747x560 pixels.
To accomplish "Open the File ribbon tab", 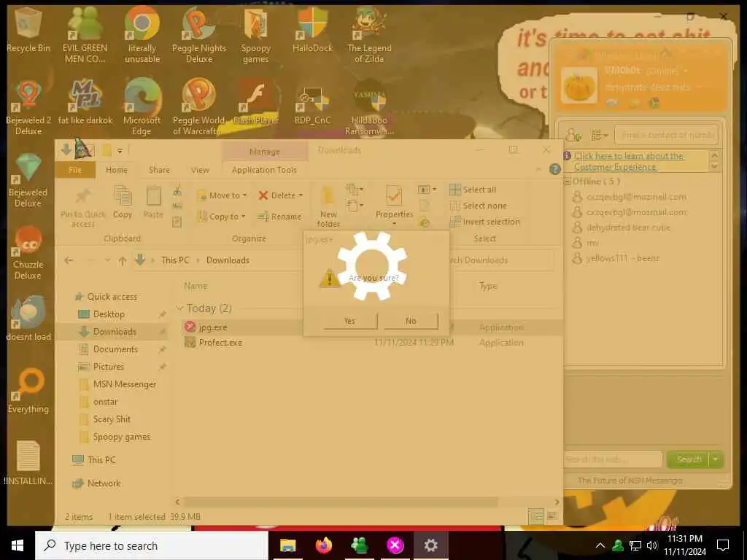I will coord(75,170).
